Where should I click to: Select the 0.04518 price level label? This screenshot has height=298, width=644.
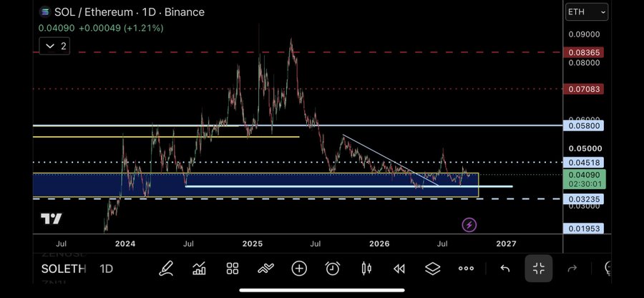coord(584,163)
